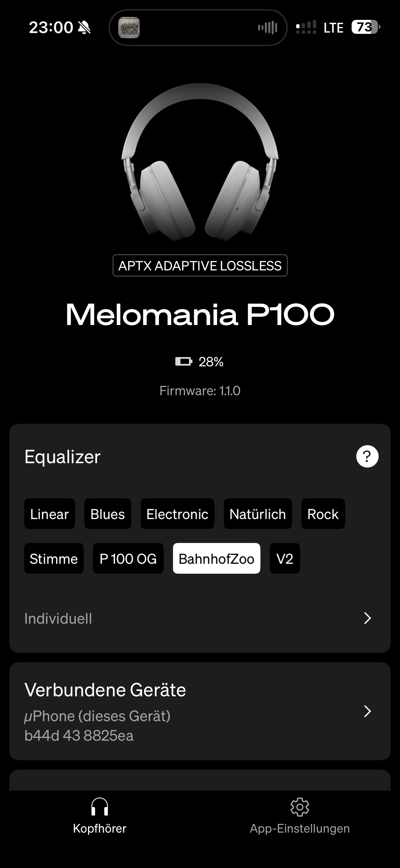The width and height of the screenshot is (400, 868).
Task: Tap the APTX ADAPTIVE LOSSLESS badge
Action: [x=200, y=265]
